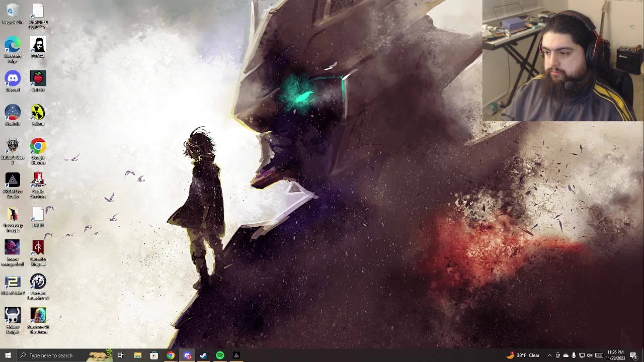This screenshot has height=362, width=644.
Task: Select the Castle Crashers shortcut
Action: tap(38, 185)
